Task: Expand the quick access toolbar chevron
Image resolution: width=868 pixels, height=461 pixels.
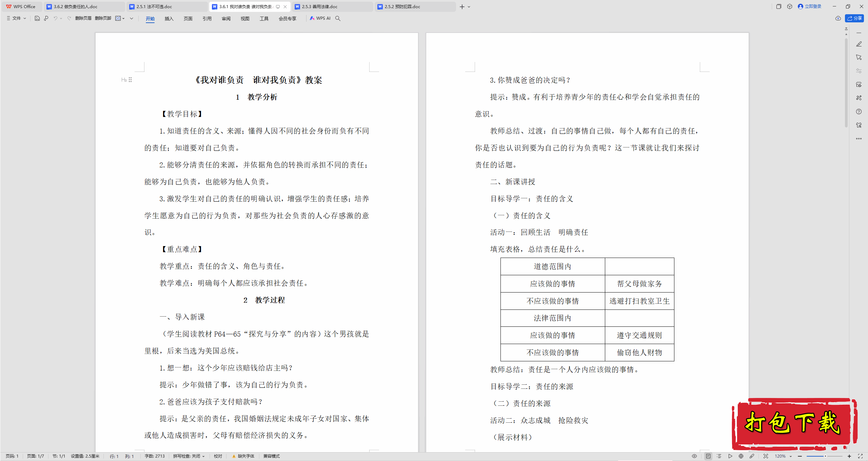Action: click(132, 18)
